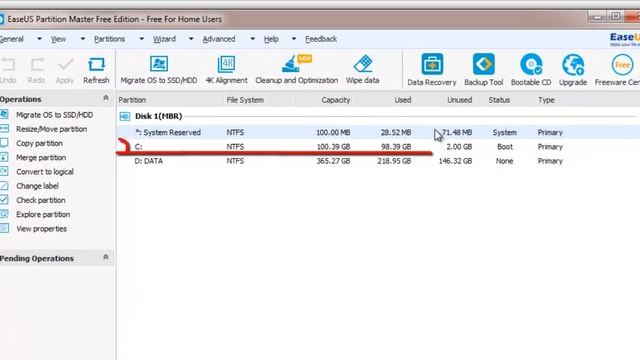The image size is (640, 360).
Task: Choose Copy partition operation
Action: 40,143
